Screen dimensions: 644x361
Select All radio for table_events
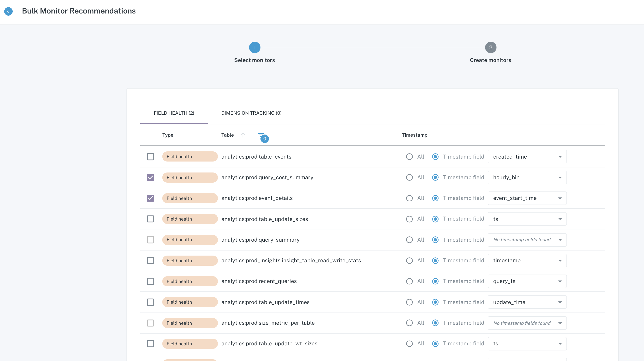409,157
